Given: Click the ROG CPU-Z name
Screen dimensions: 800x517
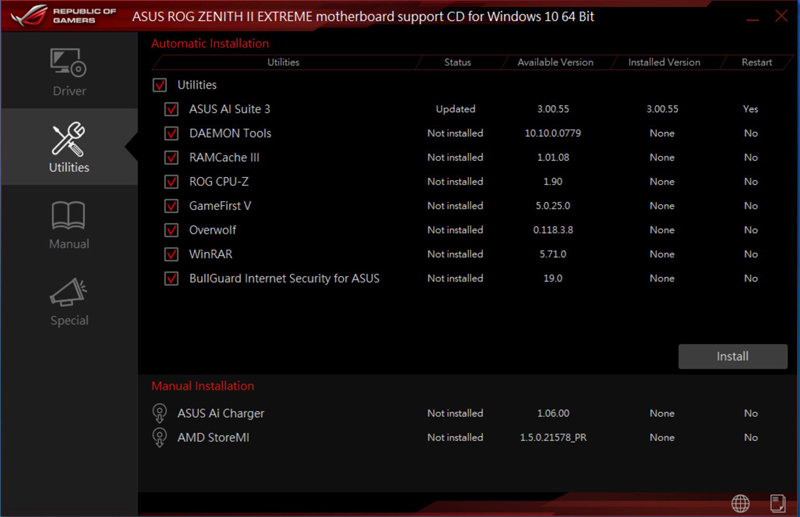Looking at the screenshot, I should coord(219,181).
